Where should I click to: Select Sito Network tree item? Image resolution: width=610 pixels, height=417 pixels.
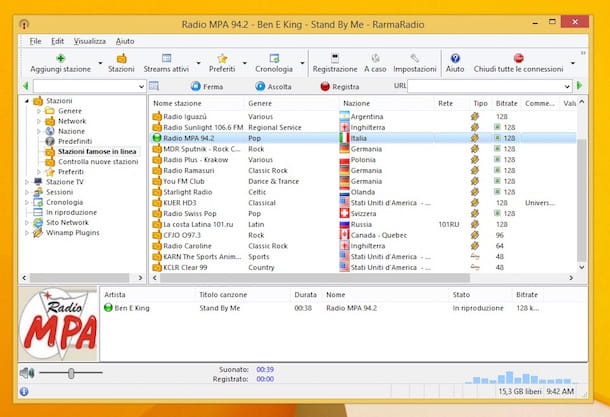click(x=67, y=223)
